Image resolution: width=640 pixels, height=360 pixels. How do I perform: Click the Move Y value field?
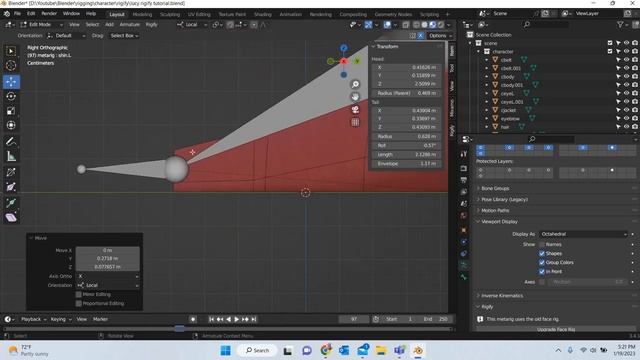click(108, 258)
